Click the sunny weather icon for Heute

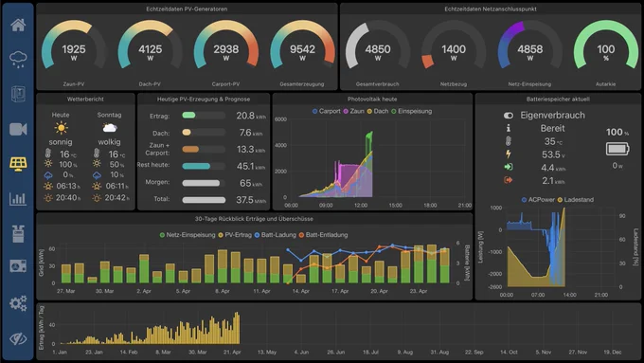point(61,128)
